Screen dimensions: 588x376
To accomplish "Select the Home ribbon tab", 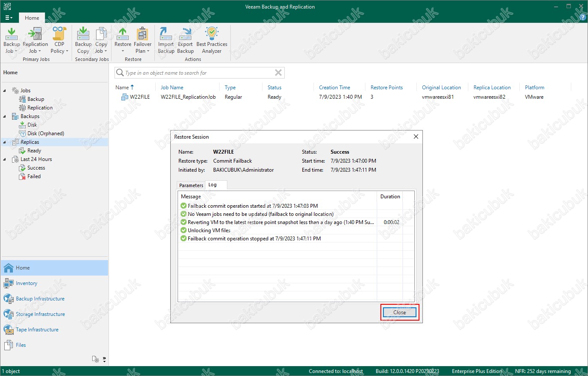I will coord(32,18).
